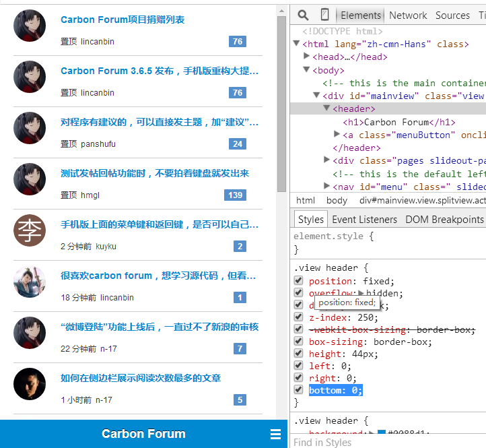The image size is (486, 448).
Task: Click the magnifier inspect element icon
Action: [303, 15]
